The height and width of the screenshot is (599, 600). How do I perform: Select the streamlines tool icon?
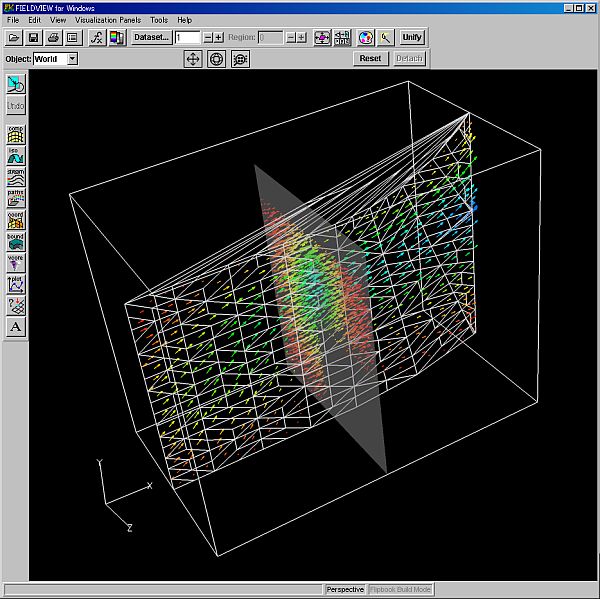pyautogui.click(x=16, y=177)
